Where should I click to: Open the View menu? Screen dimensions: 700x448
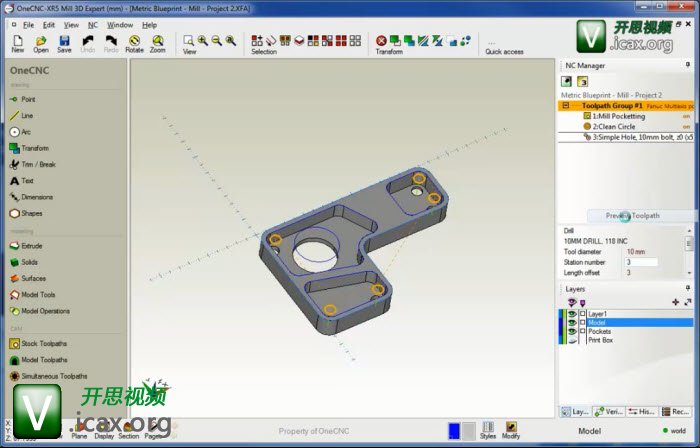click(x=71, y=25)
